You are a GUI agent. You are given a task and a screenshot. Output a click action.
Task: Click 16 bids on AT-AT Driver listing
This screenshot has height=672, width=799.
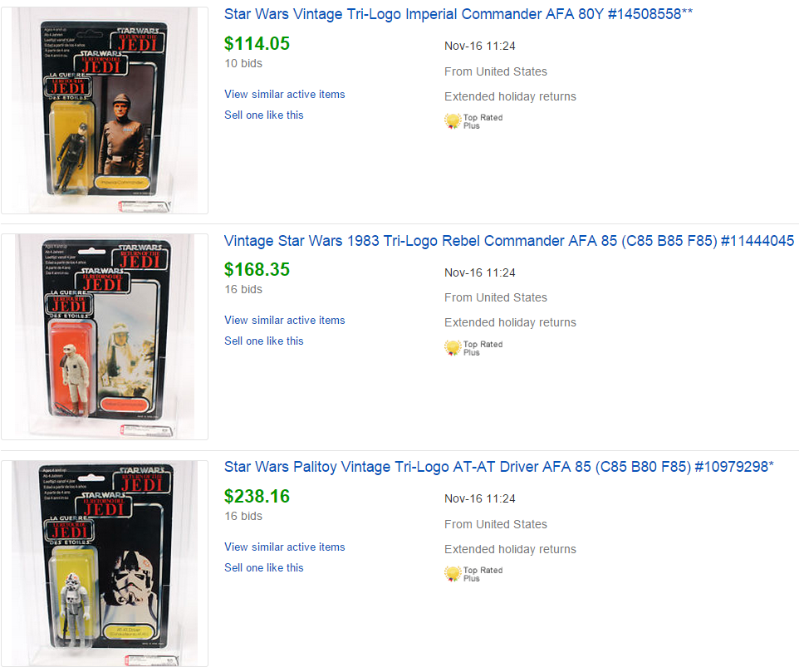pos(243,516)
